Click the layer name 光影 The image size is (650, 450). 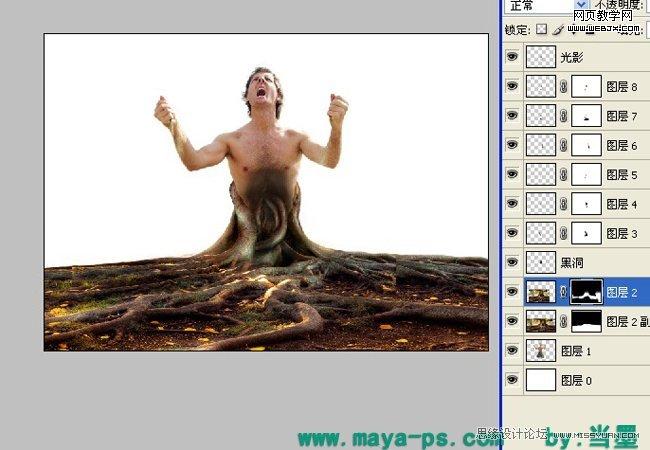[x=572, y=57]
